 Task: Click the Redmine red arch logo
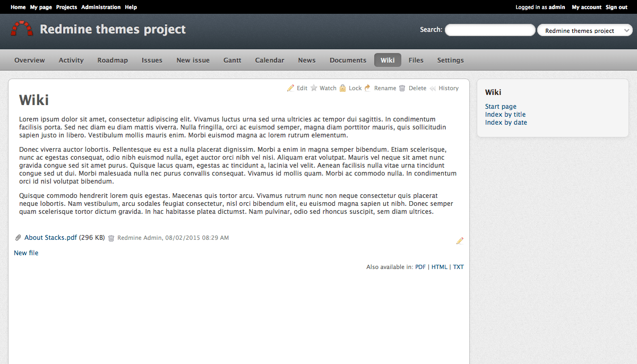tap(22, 29)
